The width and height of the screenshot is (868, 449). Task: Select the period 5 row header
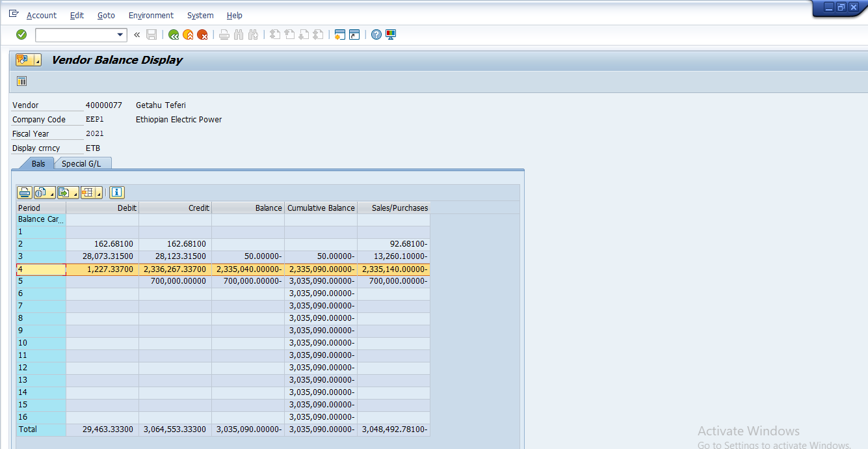[40, 281]
